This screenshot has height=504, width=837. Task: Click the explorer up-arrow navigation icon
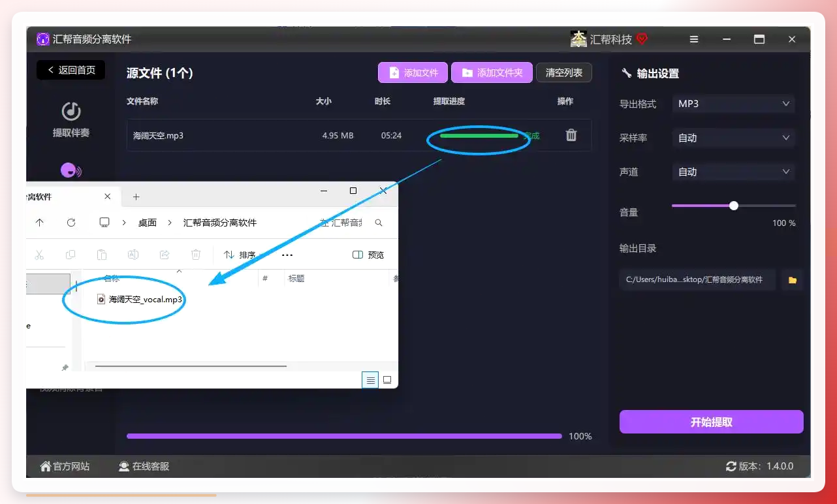click(x=40, y=223)
